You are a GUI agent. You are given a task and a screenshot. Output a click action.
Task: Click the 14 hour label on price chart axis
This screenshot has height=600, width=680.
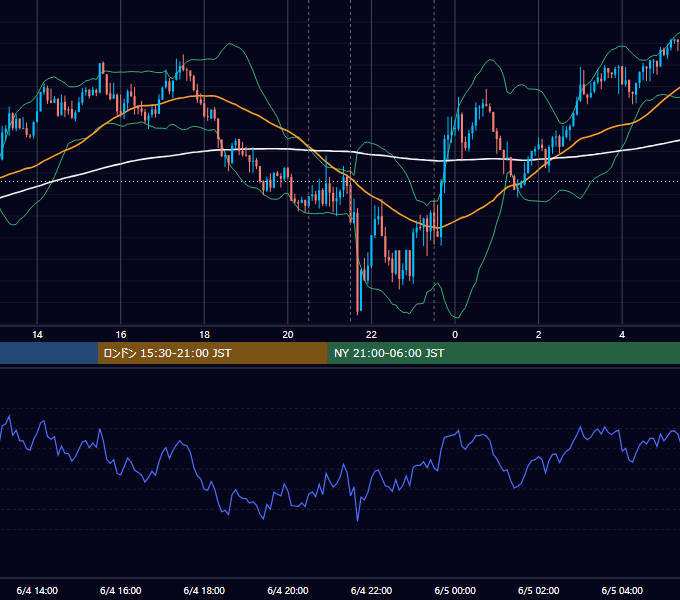click(37, 335)
